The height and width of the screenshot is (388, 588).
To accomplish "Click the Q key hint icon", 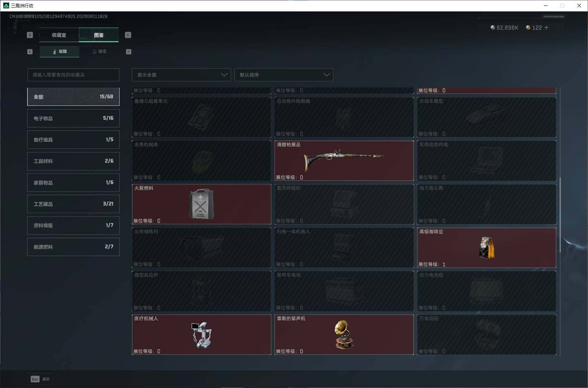I will [30, 35].
